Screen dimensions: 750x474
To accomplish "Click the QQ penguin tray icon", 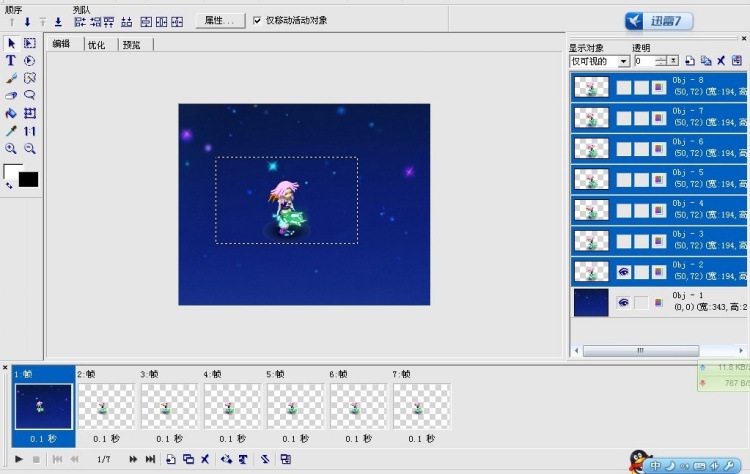I will pos(640,461).
